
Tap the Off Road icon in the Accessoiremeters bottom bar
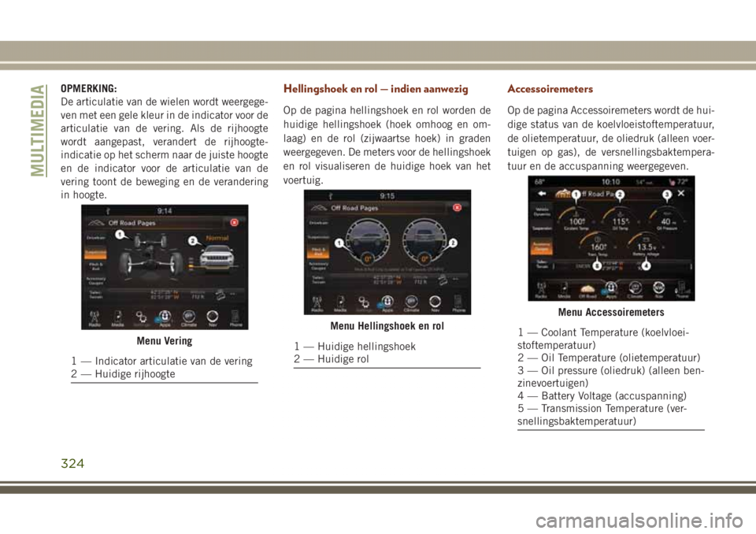587,290
